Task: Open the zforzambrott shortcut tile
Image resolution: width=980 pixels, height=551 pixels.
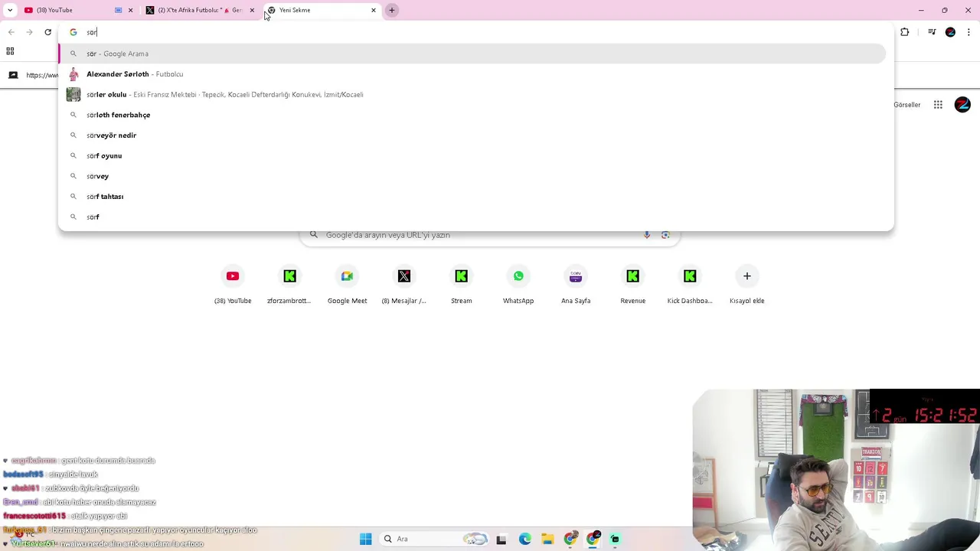Action: (x=289, y=285)
